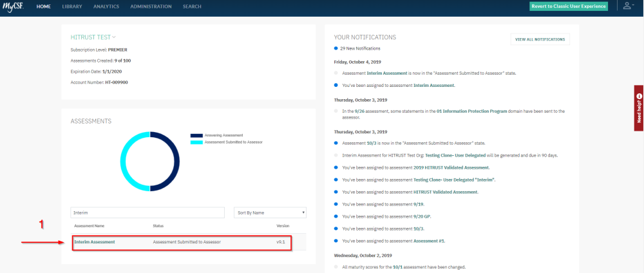Click unread dot beside 9/19 notification
The height and width of the screenshot is (273, 644).
click(336, 204)
